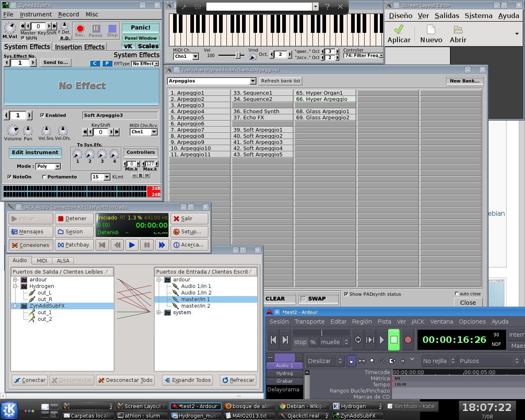Apply layout with Aplicar in Screen Layout Editor
The height and width of the screenshot is (420, 525).
click(x=399, y=34)
